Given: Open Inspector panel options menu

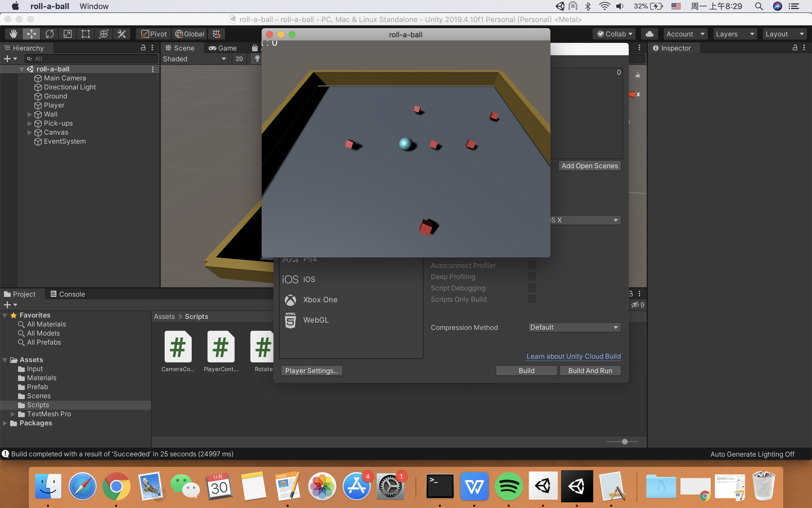Looking at the screenshot, I should [804, 48].
